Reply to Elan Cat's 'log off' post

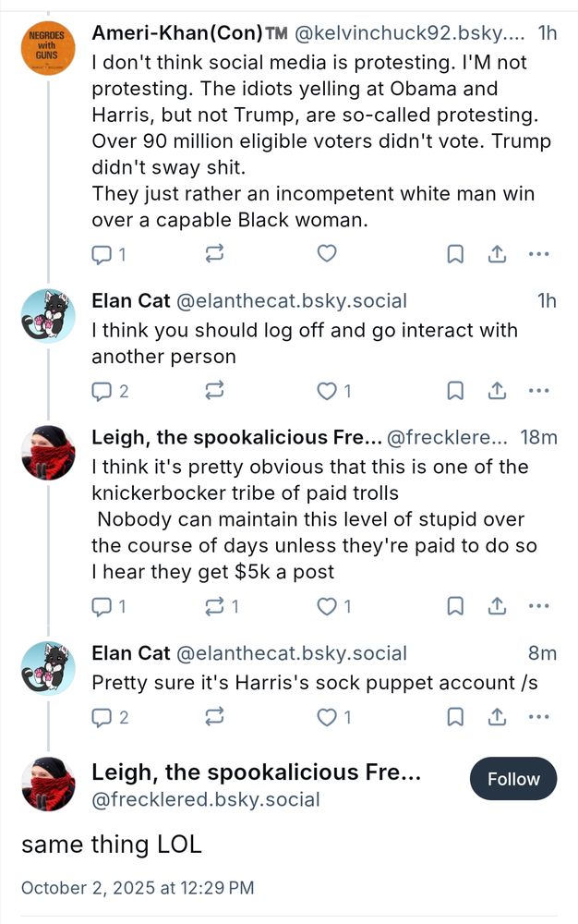click(102, 391)
